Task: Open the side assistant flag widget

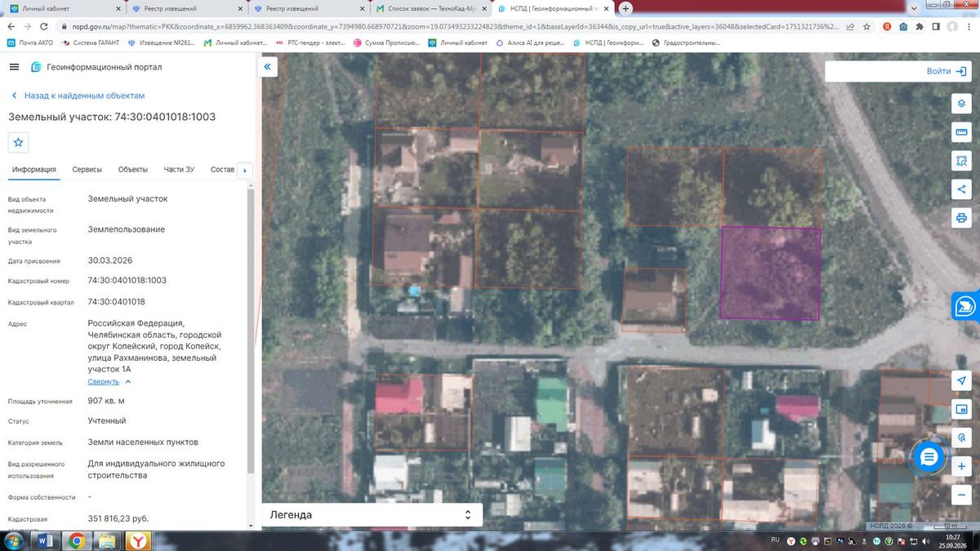Action: (x=966, y=306)
